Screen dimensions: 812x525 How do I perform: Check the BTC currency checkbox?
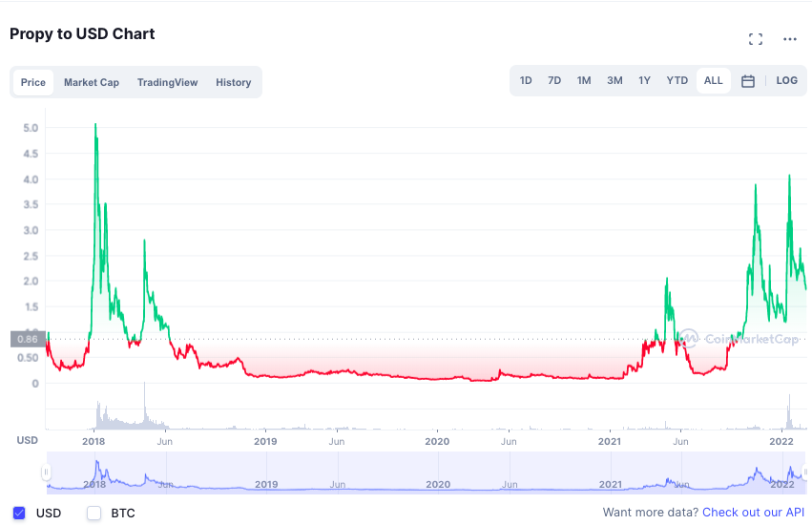pos(94,514)
